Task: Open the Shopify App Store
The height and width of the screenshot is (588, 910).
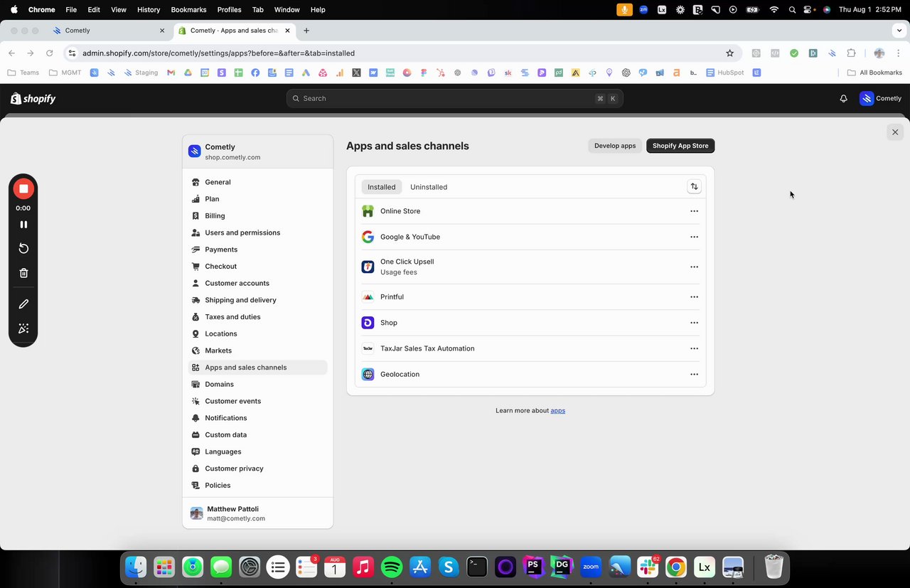Action: click(680, 146)
